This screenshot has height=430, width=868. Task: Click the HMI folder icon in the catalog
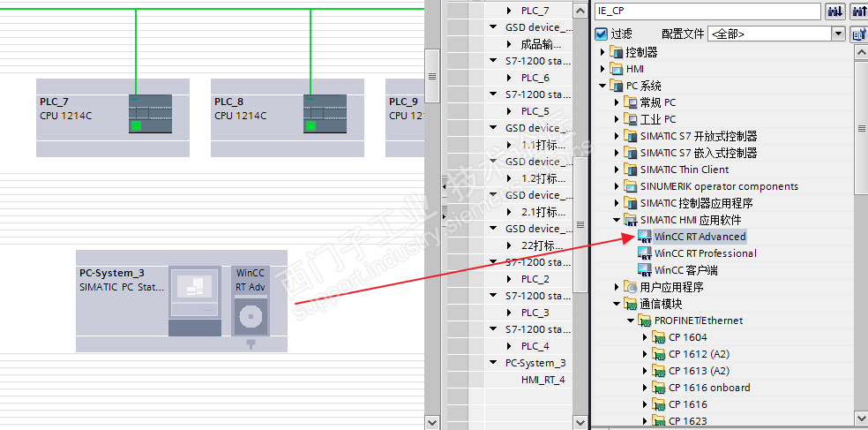[616, 69]
